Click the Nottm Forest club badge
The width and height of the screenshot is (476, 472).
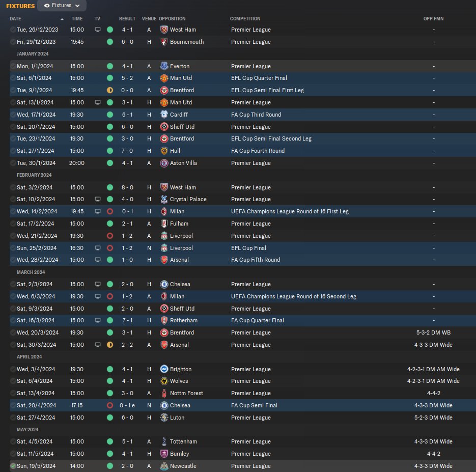click(164, 393)
